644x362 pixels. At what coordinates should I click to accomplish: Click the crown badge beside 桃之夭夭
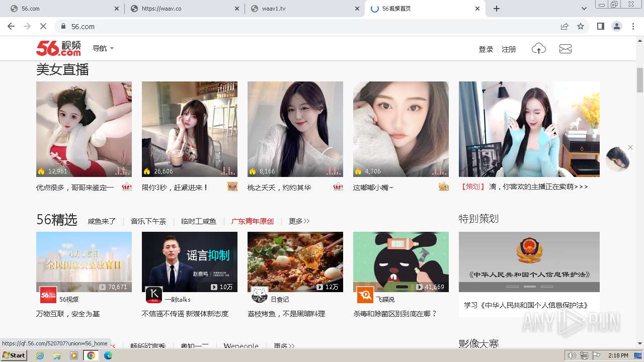338,187
